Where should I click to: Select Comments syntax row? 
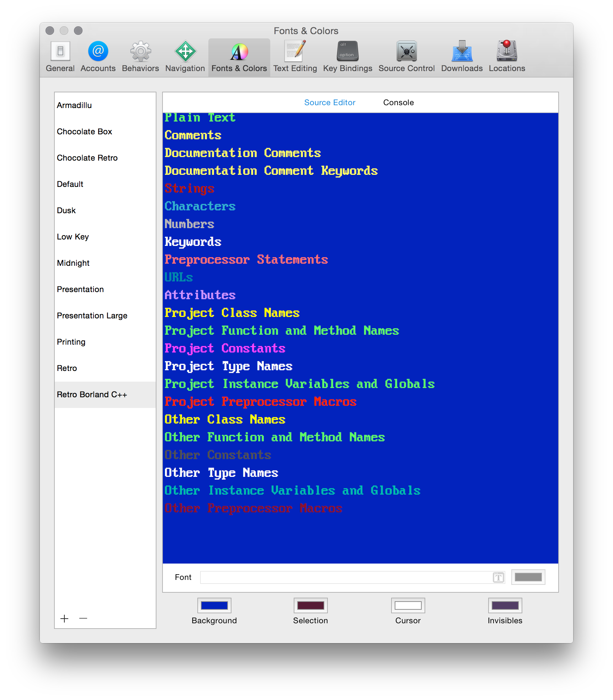tap(361, 135)
